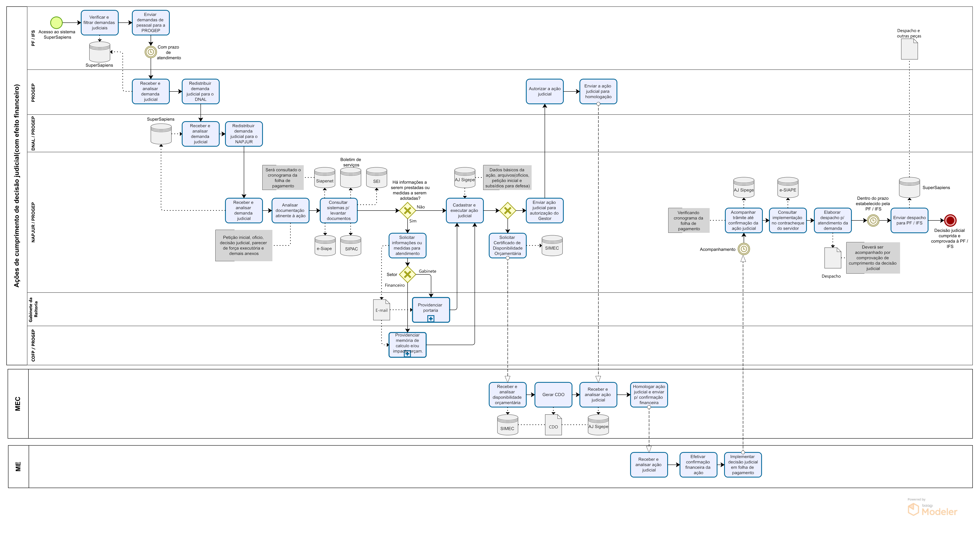Image resolution: width=980 pixels, height=548 pixels.
Task: Select the 'Com prazo de atendimento' timer event
Action: click(151, 52)
